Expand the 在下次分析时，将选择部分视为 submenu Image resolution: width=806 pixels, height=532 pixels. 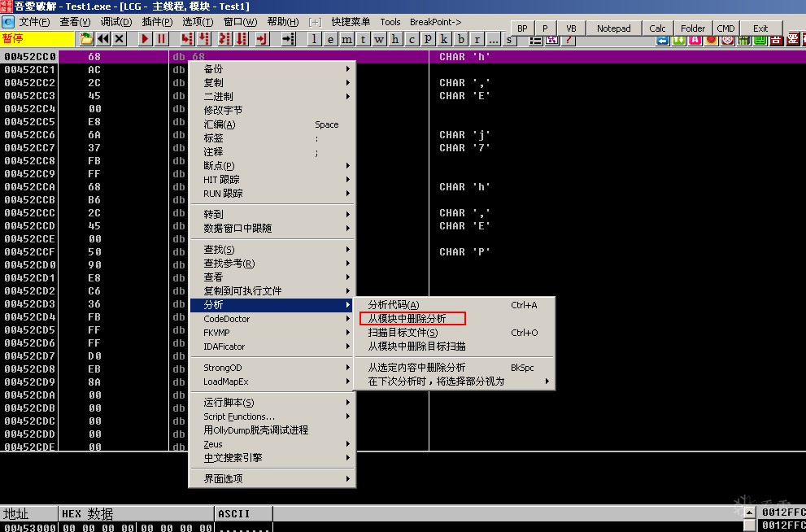click(455, 382)
